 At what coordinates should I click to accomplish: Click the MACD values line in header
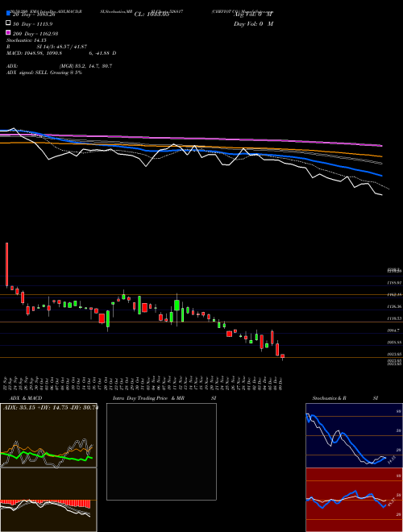[x=61, y=53]
